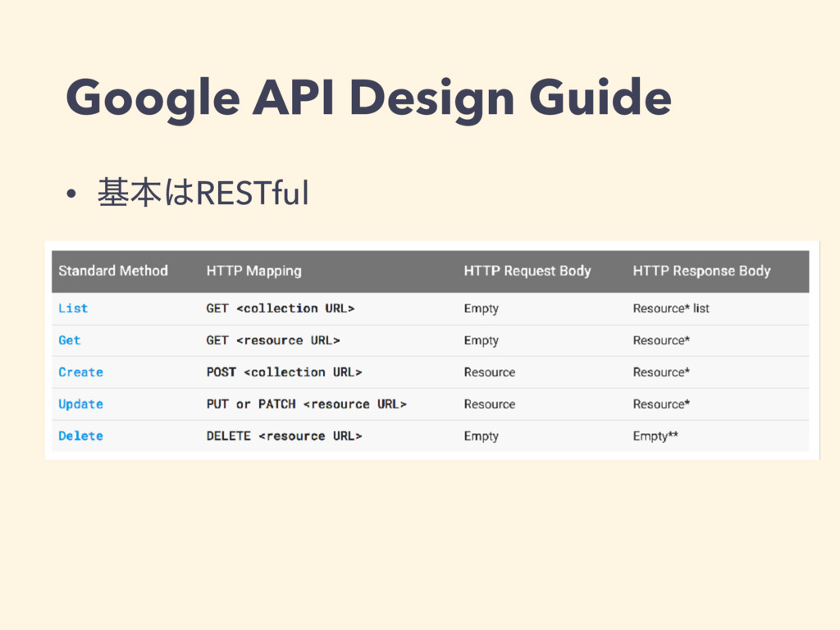Click the 'HTTP Response Body' column header

[702, 272]
